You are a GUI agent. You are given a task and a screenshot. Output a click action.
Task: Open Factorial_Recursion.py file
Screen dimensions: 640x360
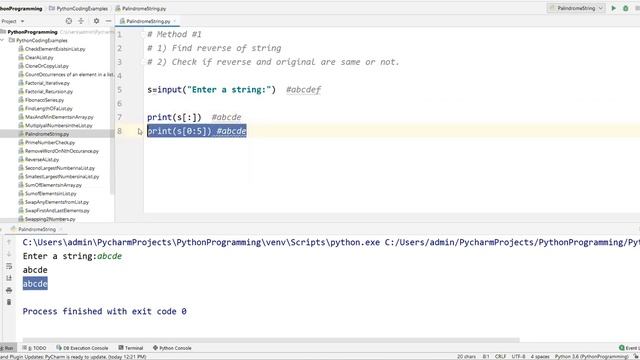tap(49, 91)
